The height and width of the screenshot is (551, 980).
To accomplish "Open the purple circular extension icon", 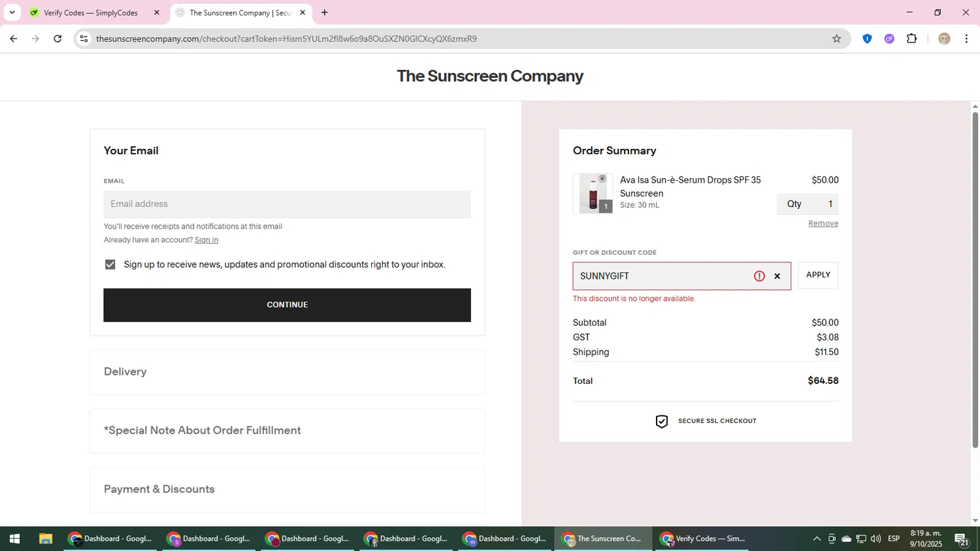I will click(889, 39).
